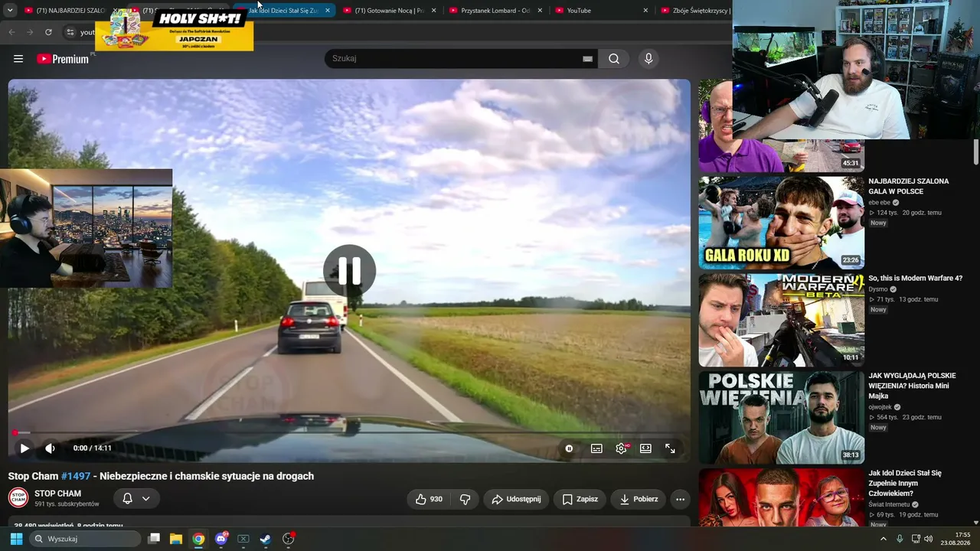980x551 pixels.
Task: Visit the ojwojtek channel name
Action: [880, 407]
